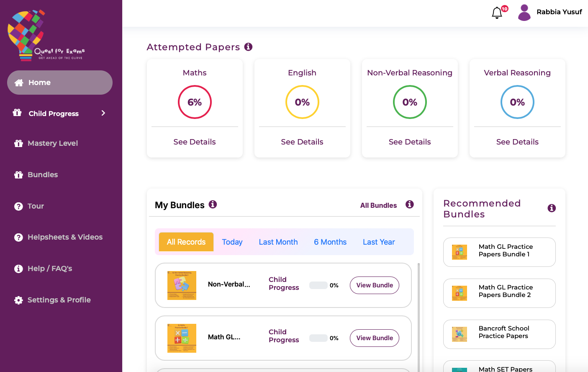This screenshot has width=588, height=372.
Task: Click the info icon next to My Bundles
Action: click(x=213, y=204)
